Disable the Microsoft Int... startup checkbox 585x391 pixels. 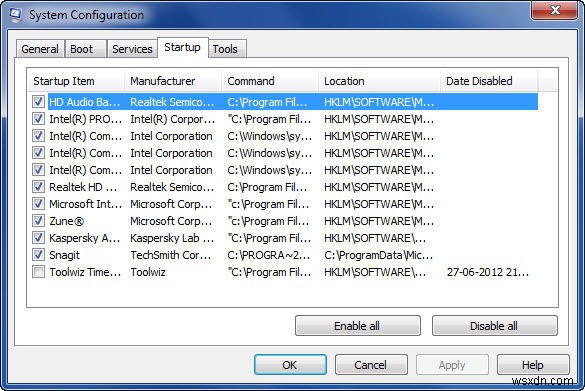coord(38,204)
